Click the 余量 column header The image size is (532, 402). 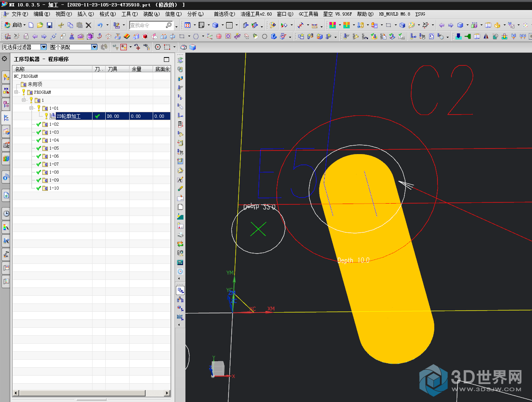click(x=141, y=69)
